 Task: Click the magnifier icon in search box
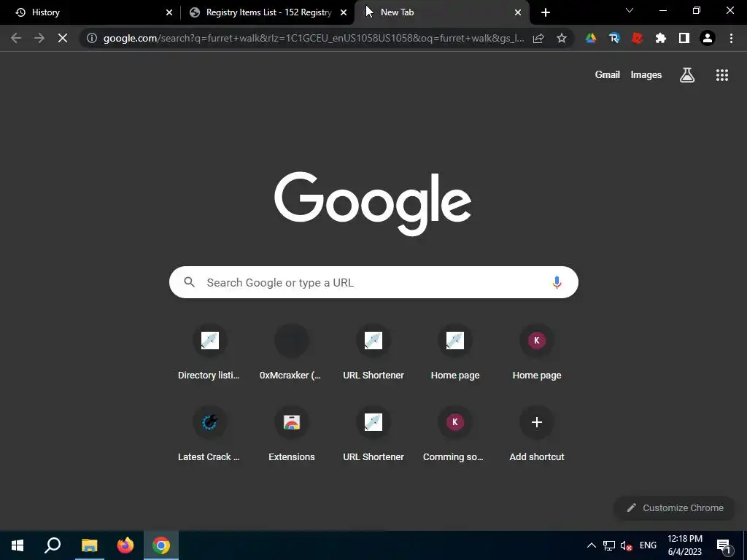pyautogui.click(x=189, y=282)
